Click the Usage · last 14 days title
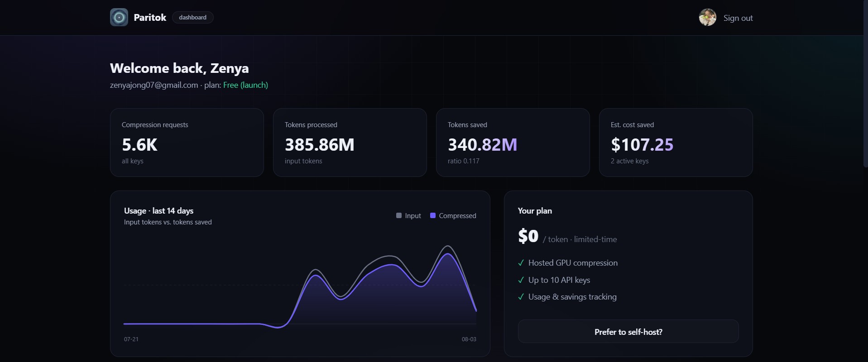Image resolution: width=868 pixels, height=362 pixels. [158, 211]
